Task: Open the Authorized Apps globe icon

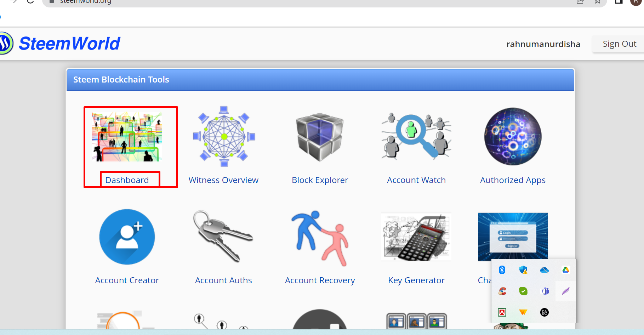Action: [513, 136]
